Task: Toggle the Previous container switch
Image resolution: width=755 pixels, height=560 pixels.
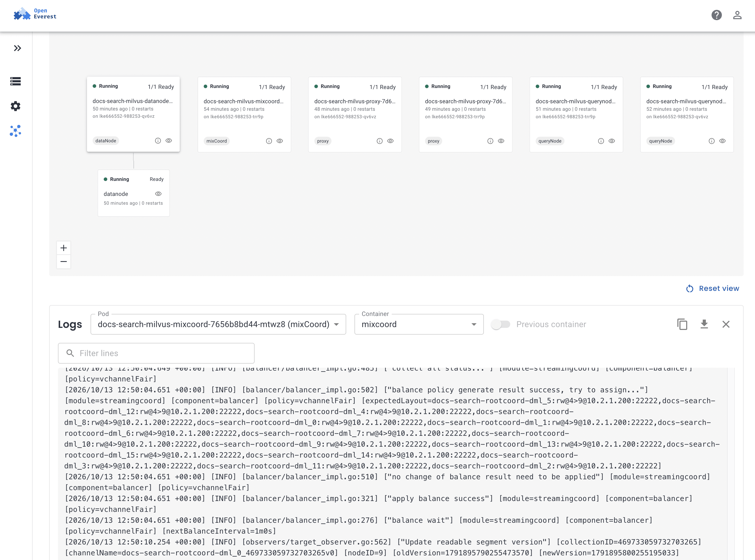Action: (x=501, y=325)
